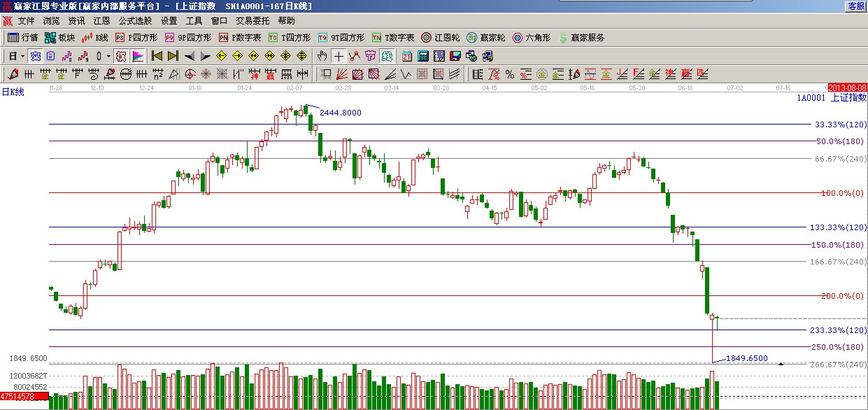The image size is (868, 410).
Task: Select the P四方形 square tool
Action: (x=136, y=38)
